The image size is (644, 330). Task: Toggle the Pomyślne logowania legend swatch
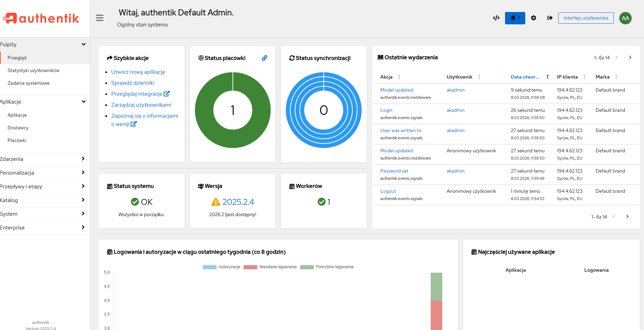coord(307,267)
